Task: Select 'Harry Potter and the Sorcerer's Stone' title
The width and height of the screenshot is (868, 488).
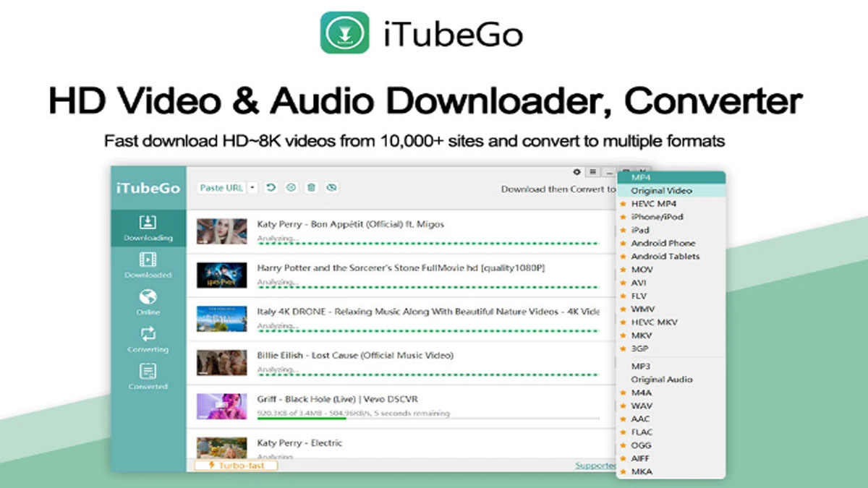Action: (x=401, y=267)
